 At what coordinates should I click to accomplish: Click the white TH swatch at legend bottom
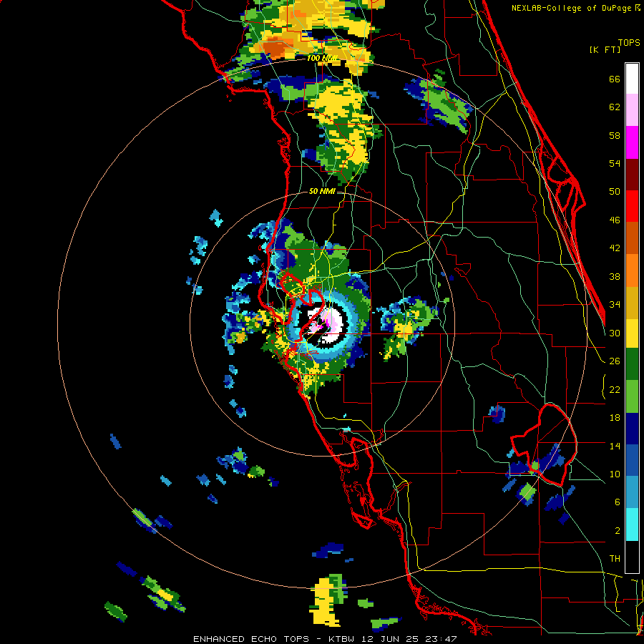point(632,557)
